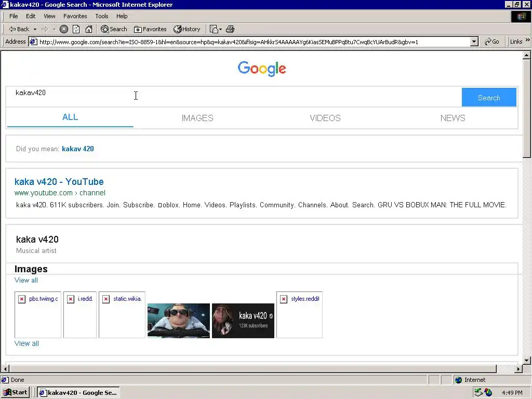Go to the Home page icon

[x=89, y=29]
